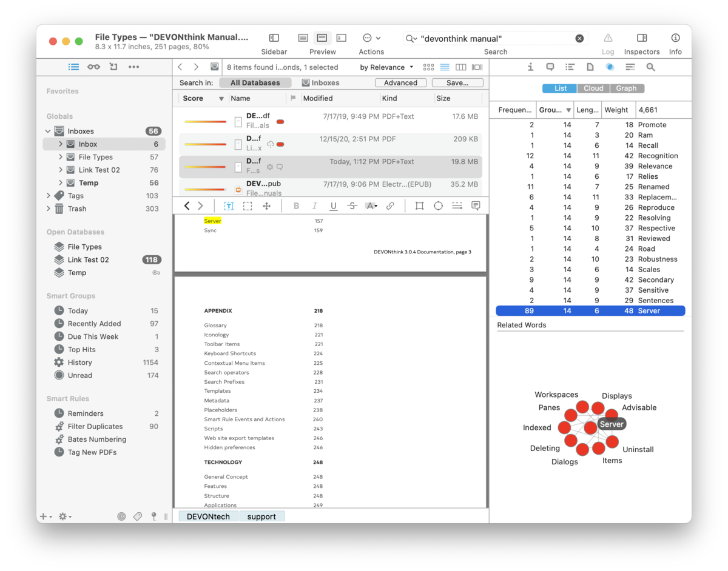Open the generic info inspector tab
The height and width of the screenshot is (571, 728).
[x=530, y=67]
